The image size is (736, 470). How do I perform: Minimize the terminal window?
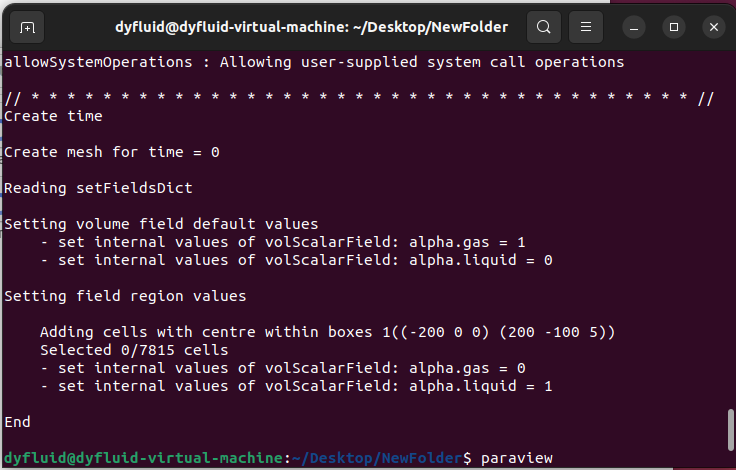(634, 28)
